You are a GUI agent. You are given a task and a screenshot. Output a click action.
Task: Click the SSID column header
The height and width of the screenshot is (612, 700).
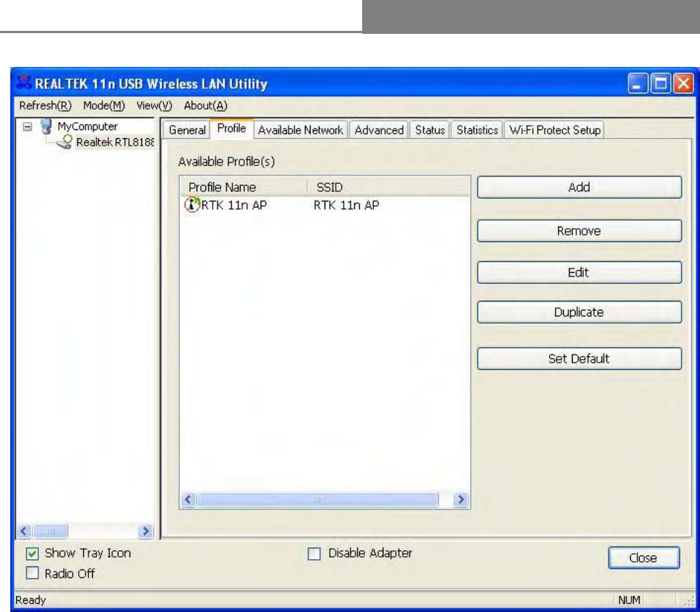pyautogui.click(x=389, y=187)
